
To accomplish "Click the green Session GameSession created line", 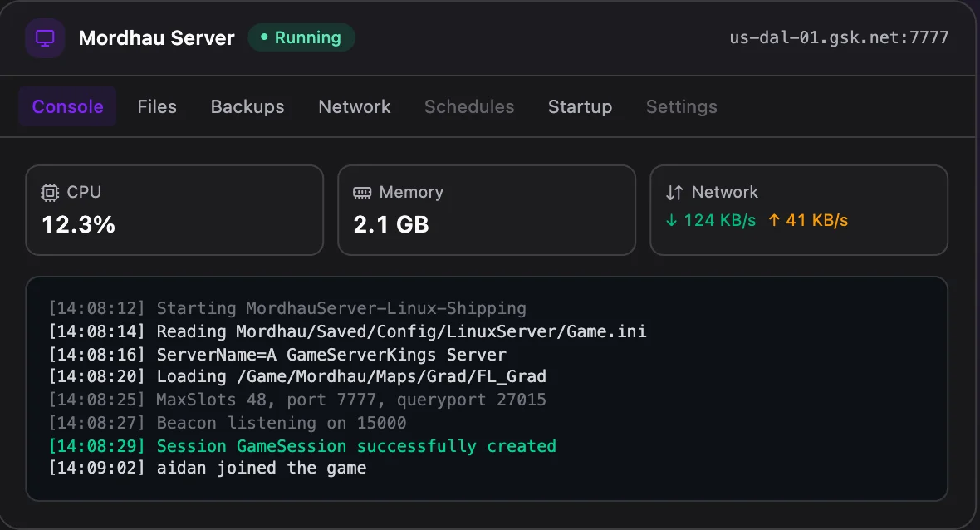I will click(302, 445).
